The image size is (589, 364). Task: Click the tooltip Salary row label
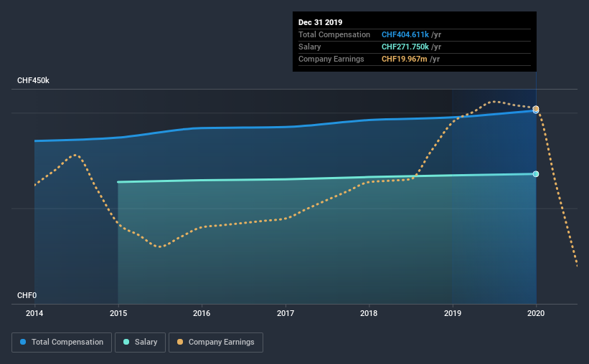[309, 47]
